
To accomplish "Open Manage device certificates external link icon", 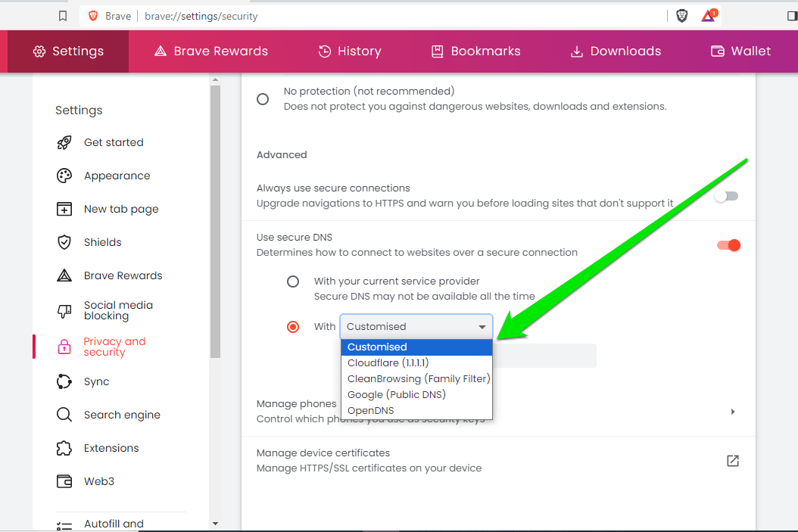I will coord(733,461).
